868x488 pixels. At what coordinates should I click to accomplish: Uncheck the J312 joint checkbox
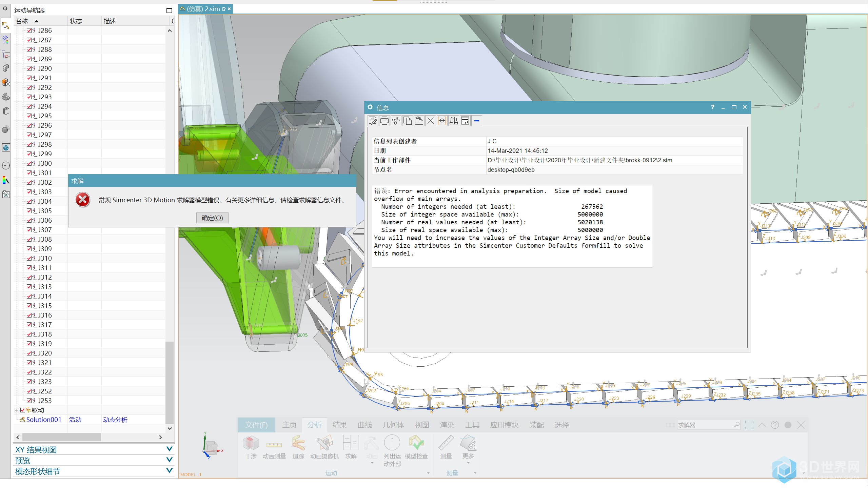pyautogui.click(x=29, y=277)
